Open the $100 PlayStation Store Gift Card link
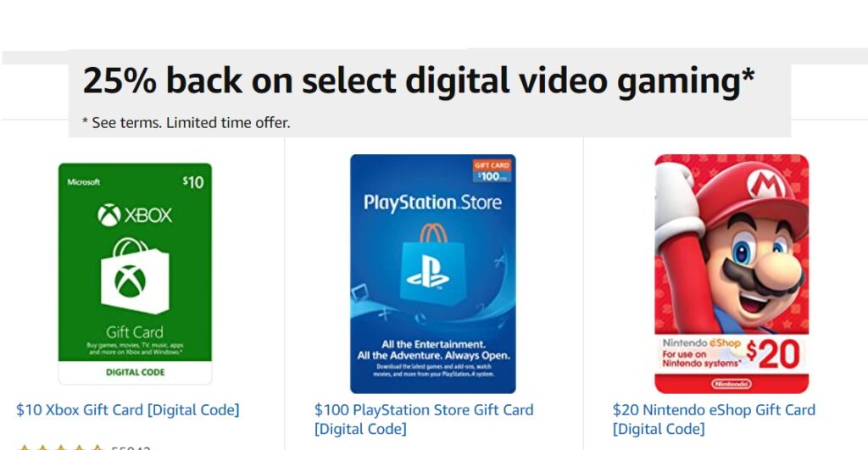 pyautogui.click(x=424, y=419)
